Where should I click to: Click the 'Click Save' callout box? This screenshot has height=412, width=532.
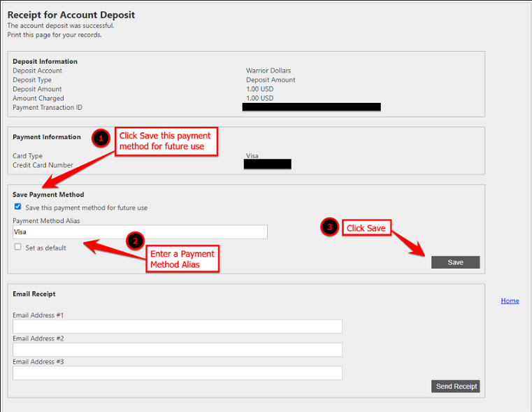click(366, 228)
